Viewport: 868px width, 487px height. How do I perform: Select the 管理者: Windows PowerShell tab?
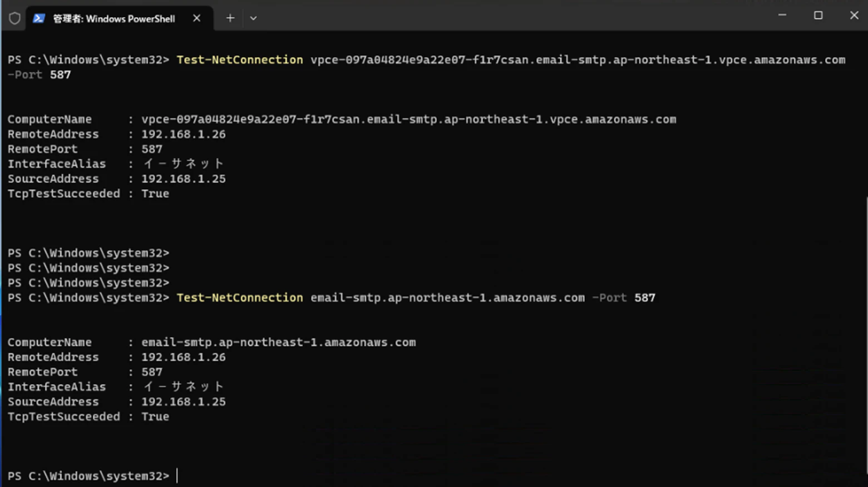(x=119, y=18)
